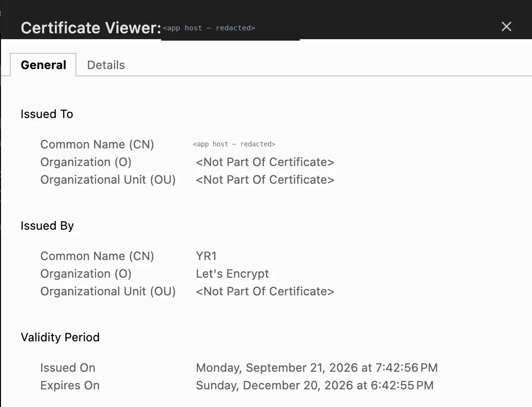Click the Issued To Organizational Unit value
This screenshot has height=407, width=532.
(265, 180)
